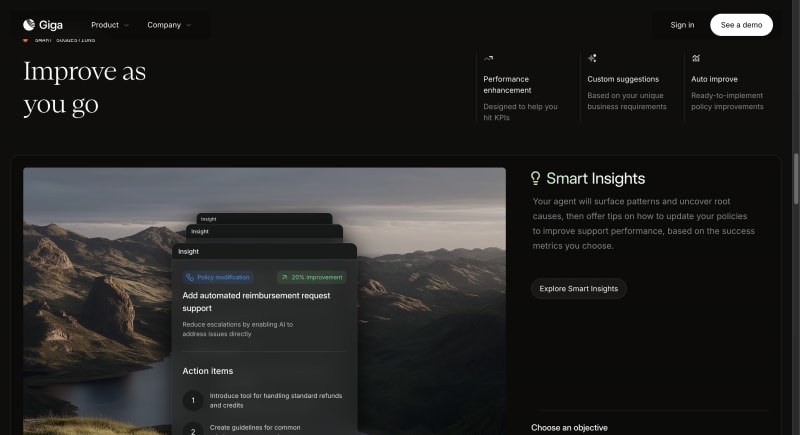Click the Custom suggestions sparkle icon
Viewport: 800px width, 435px height.
[592, 58]
